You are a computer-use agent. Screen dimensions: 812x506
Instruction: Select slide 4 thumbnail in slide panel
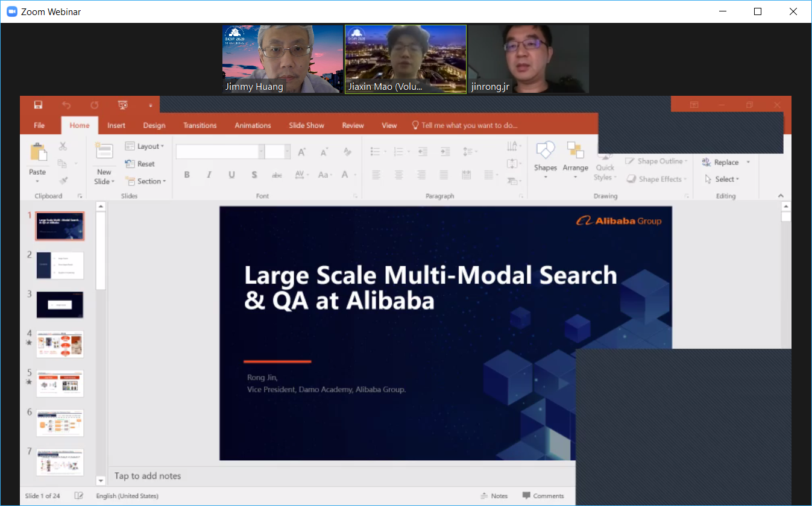point(60,344)
